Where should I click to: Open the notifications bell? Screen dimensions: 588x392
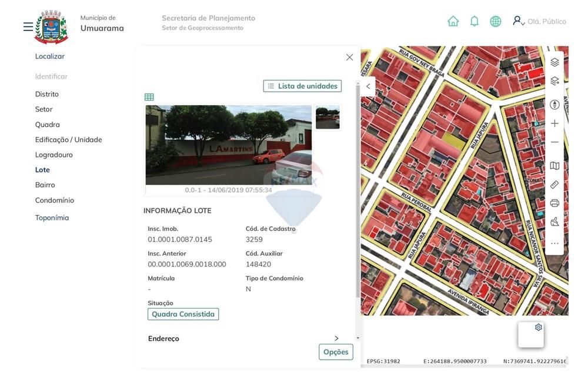(474, 21)
